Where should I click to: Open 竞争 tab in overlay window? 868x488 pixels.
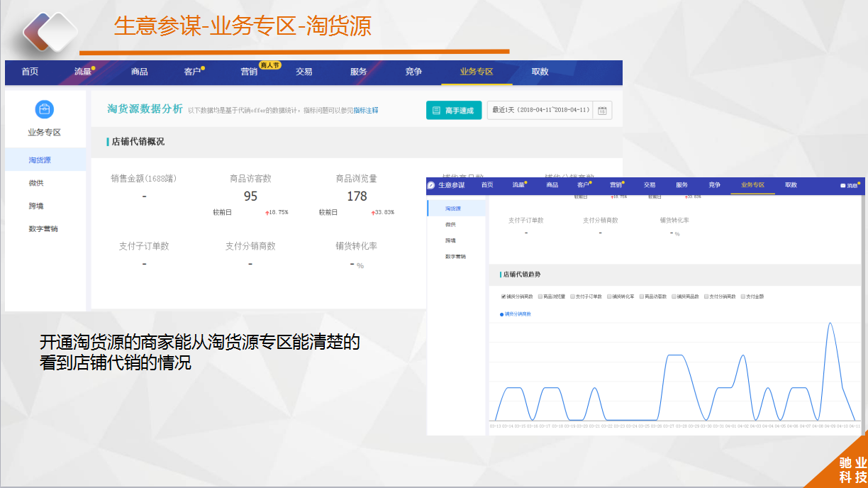pos(714,185)
